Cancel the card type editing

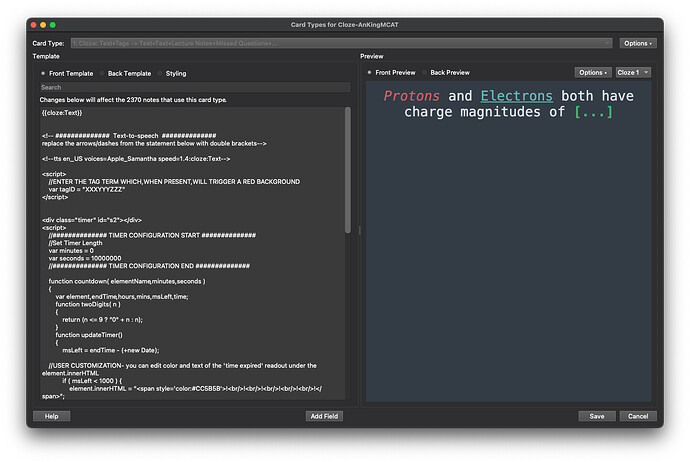point(638,416)
